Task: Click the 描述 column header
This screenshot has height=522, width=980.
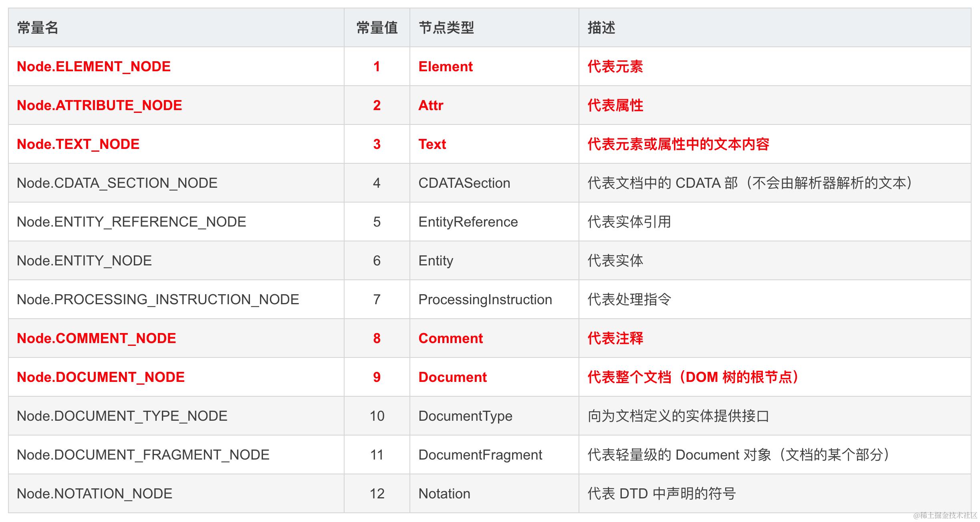Action: tap(601, 28)
